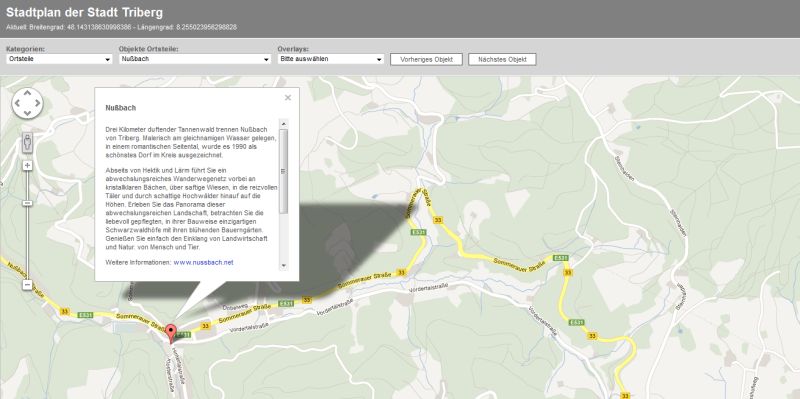Click the info window scrollbar thumb
Viewport: 800px width, 399px height.
pos(284,171)
